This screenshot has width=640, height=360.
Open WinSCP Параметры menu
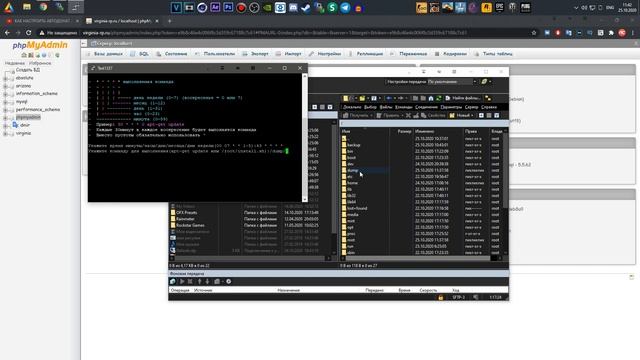(x=451, y=107)
